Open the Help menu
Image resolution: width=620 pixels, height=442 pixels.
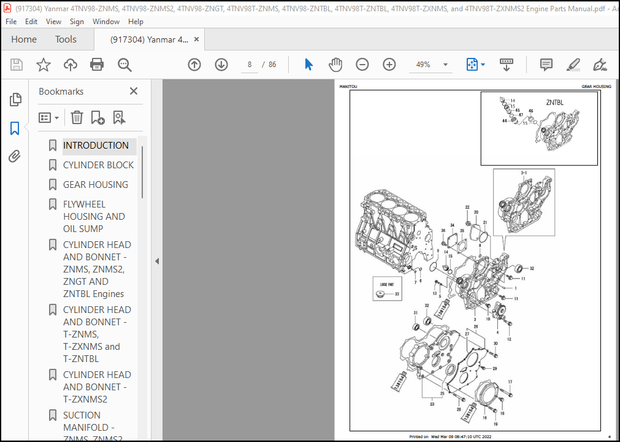[136, 22]
